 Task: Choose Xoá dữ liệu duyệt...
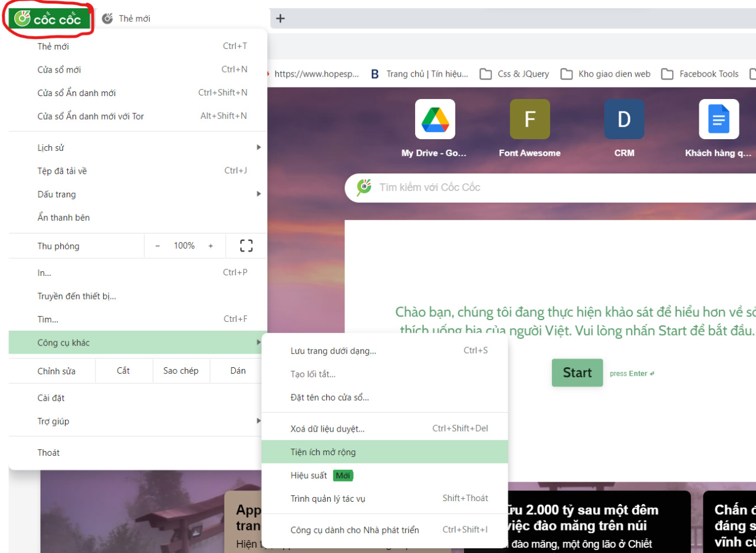(x=384, y=429)
